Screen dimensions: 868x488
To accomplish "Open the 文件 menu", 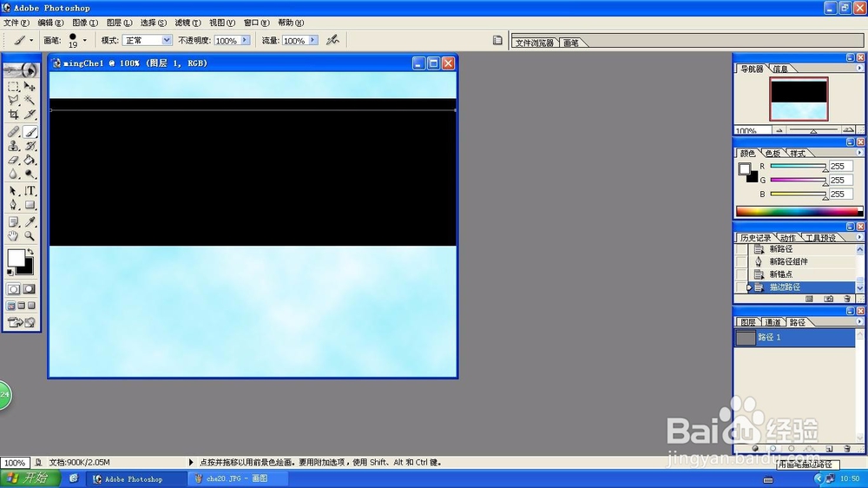I will tap(16, 23).
